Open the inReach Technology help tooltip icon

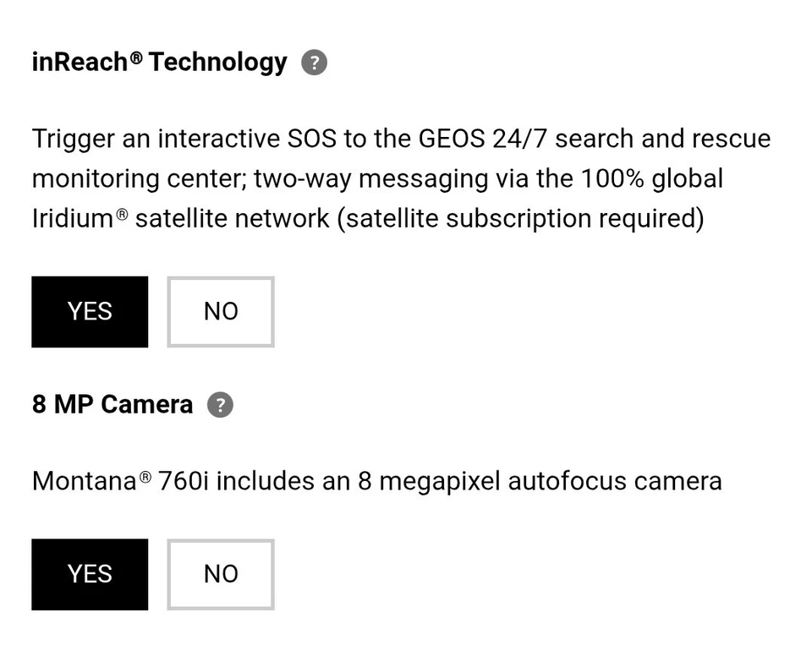(314, 62)
